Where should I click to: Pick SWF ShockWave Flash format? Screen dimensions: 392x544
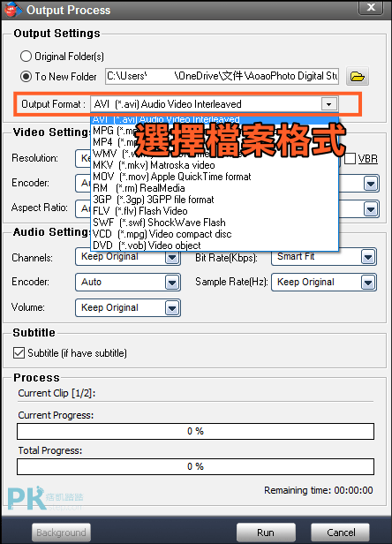coord(215,223)
